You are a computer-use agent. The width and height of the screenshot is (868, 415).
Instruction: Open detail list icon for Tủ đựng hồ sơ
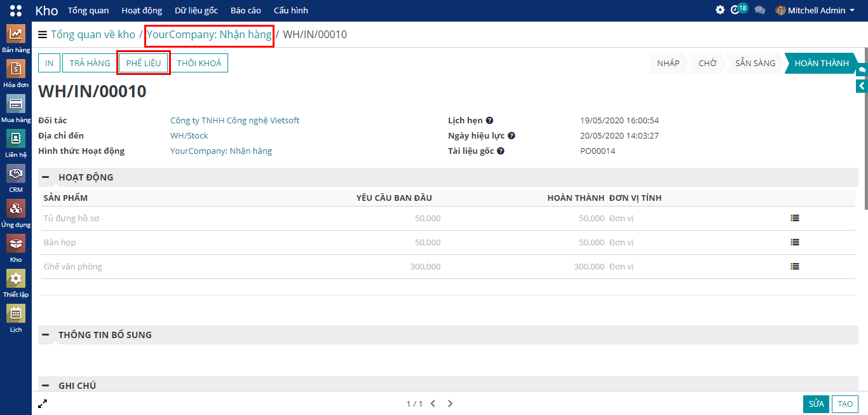tap(795, 218)
